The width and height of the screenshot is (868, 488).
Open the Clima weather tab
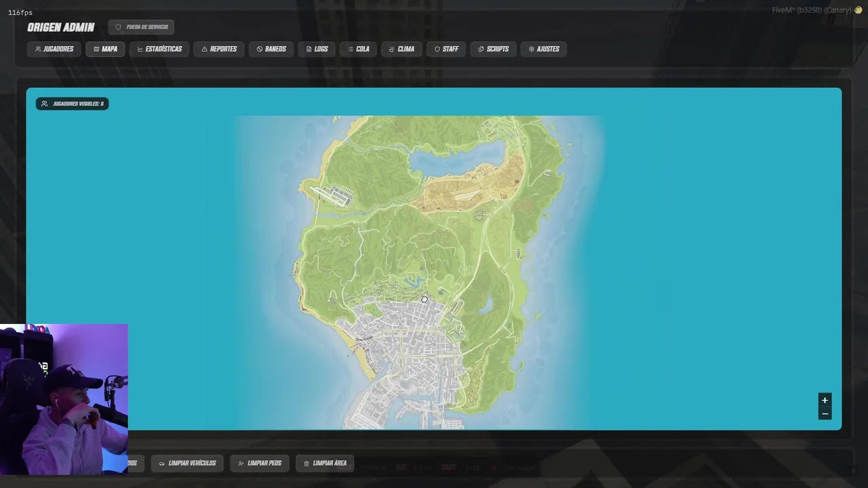coord(401,49)
